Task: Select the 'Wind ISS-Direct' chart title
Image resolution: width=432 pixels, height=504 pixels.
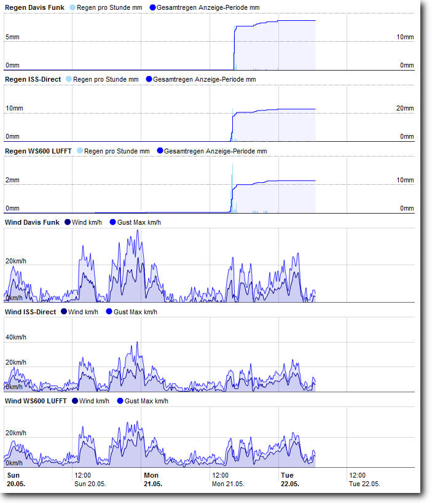Action: (30, 312)
